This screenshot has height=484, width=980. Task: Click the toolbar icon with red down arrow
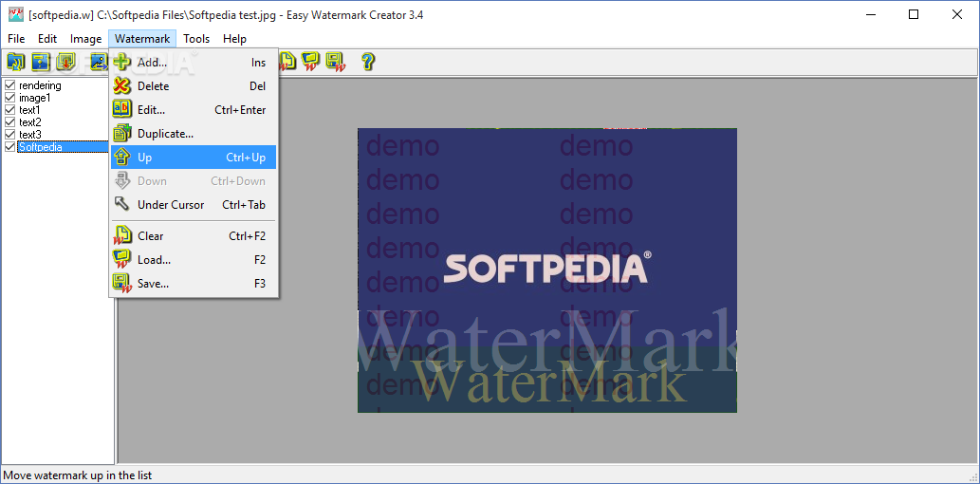[x=65, y=62]
